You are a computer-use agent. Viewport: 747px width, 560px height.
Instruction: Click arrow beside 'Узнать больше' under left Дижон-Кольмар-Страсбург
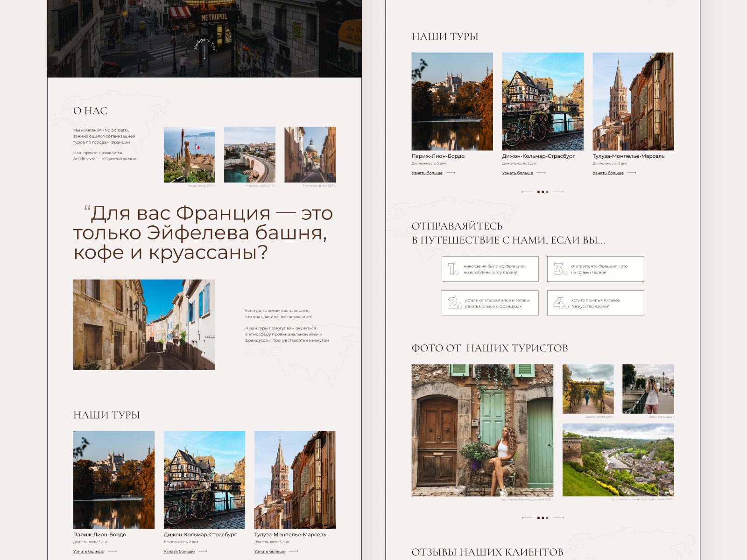(203, 552)
